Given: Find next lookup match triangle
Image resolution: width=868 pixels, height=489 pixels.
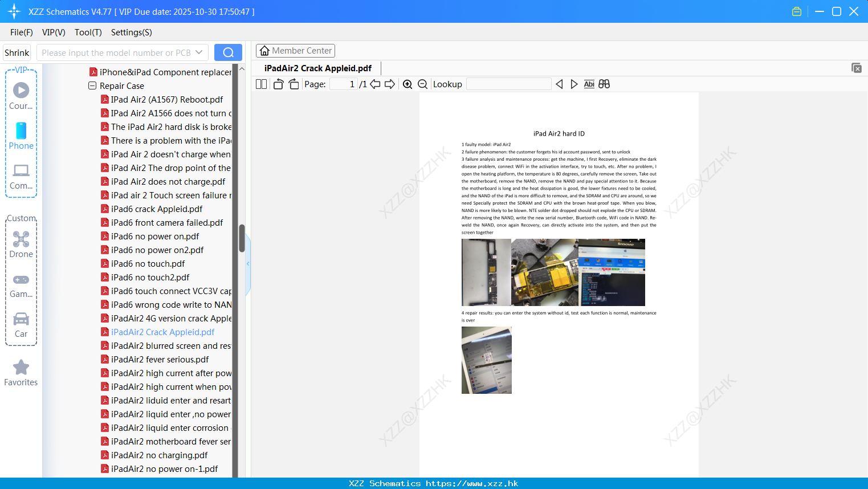Looking at the screenshot, I should [574, 84].
